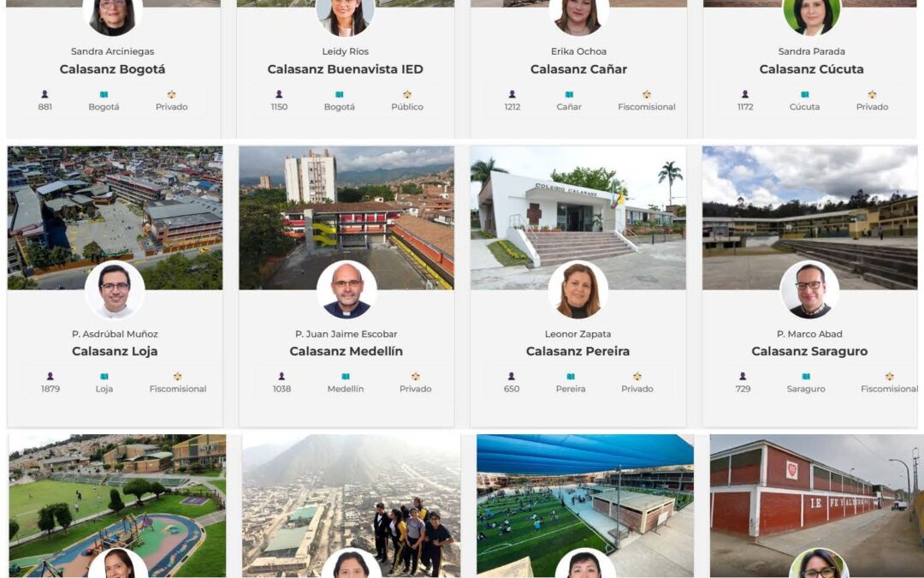Click book icon above Cúcuta city label
924x578 pixels.
tap(804, 94)
